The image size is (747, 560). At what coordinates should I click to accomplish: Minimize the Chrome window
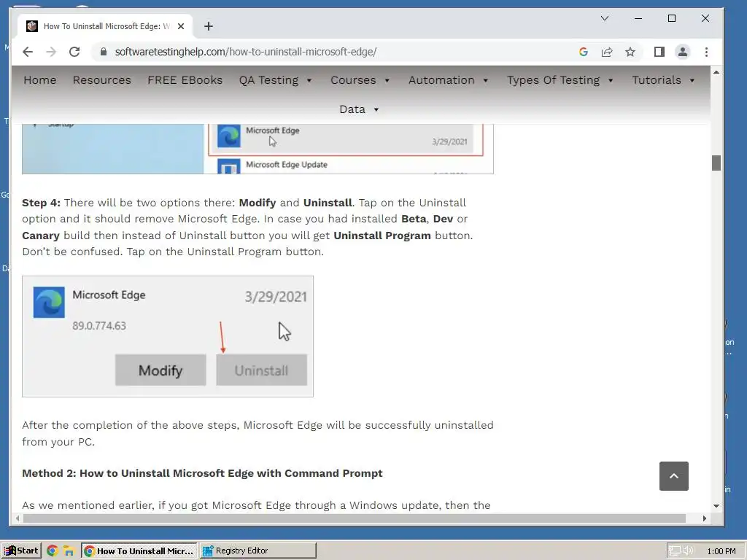point(638,18)
